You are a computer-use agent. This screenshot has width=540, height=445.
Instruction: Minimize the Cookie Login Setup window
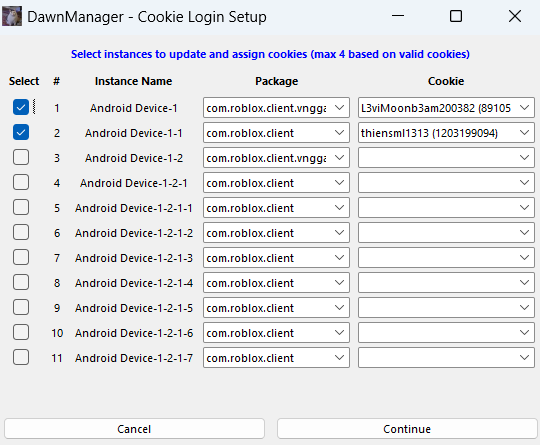click(x=398, y=16)
